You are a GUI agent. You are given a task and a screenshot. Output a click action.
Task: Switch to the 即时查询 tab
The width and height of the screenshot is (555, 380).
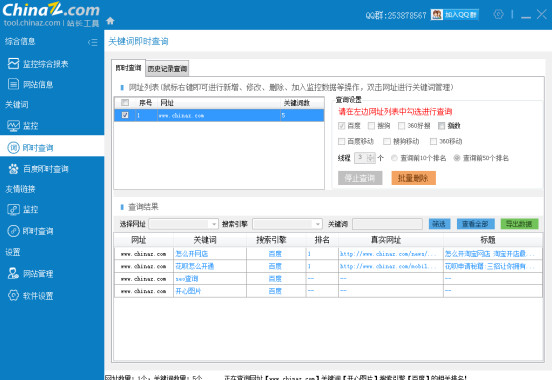click(x=128, y=68)
